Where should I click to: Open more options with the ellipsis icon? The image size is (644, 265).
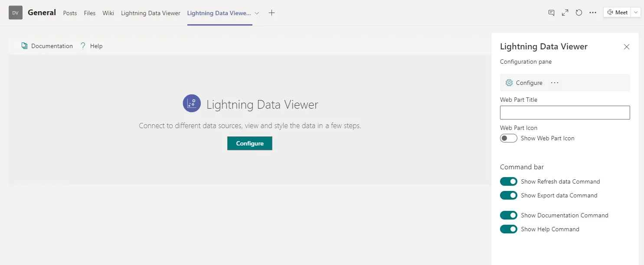[593, 13]
